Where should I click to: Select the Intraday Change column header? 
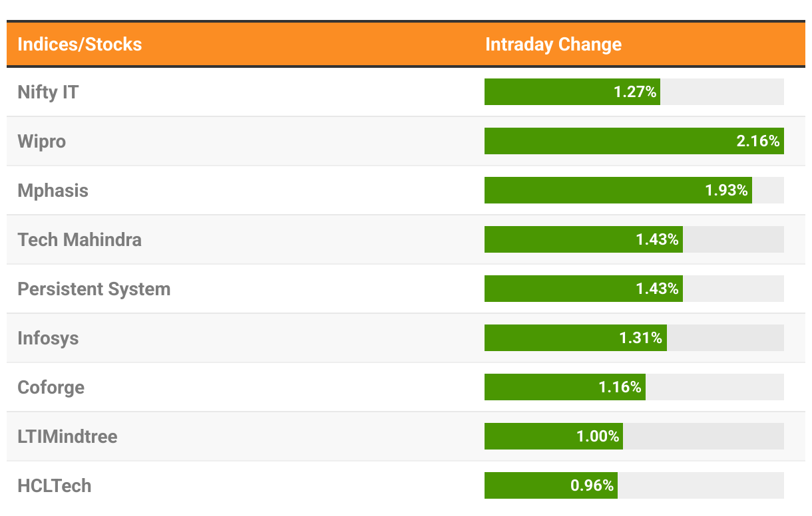pos(553,45)
